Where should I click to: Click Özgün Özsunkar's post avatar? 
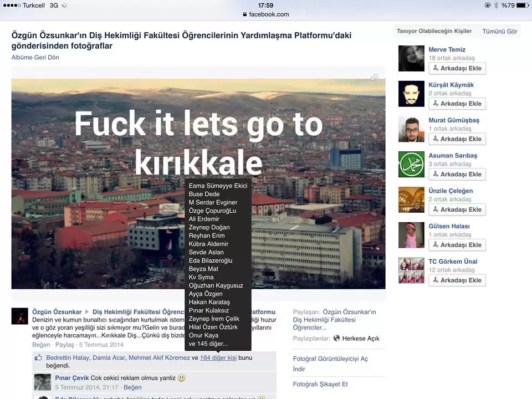tap(20, 316)
